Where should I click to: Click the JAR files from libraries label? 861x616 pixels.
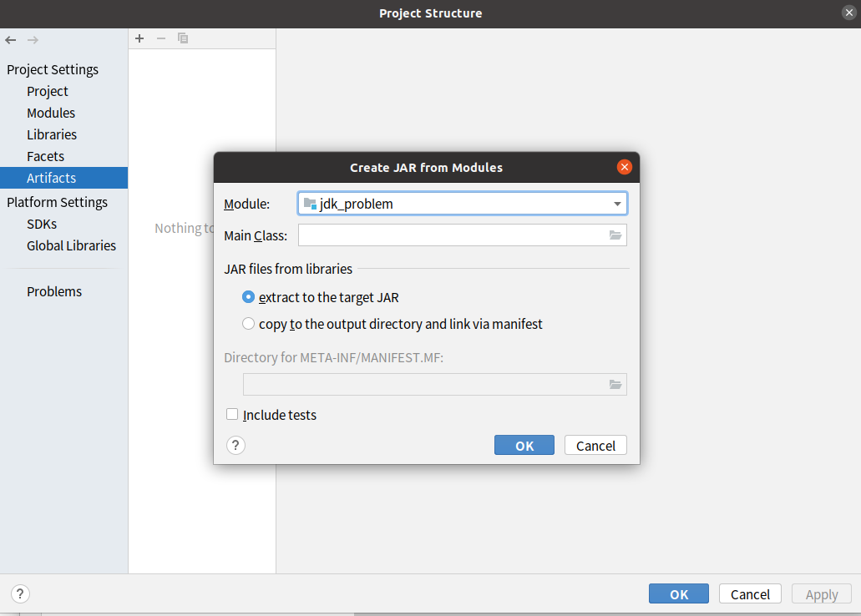tap(288, 269)
